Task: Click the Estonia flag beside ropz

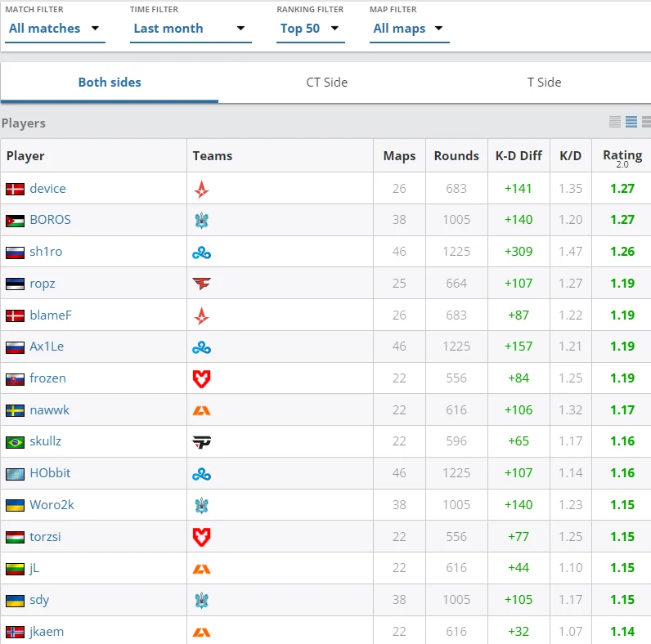Action: (x=15, y=284)
